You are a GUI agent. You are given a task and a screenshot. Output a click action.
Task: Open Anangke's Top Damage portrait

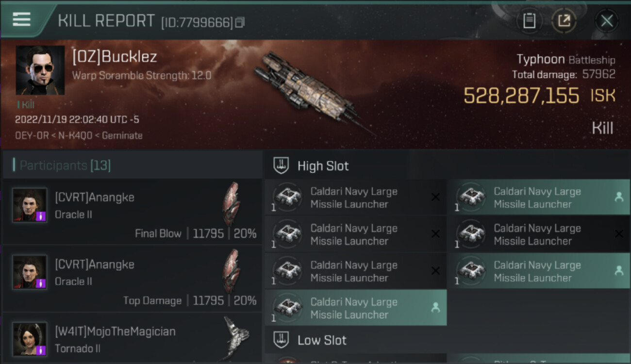(x=30, y=272)
